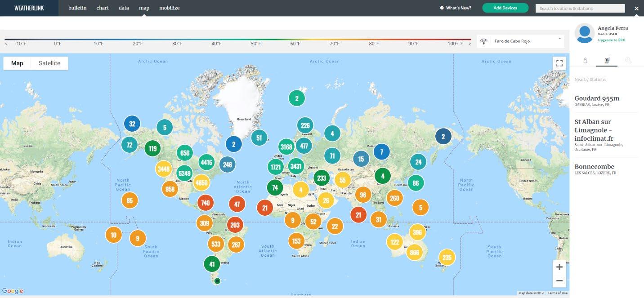Click the 153 cluster over southern Africa
Screen dimensions: 644x298
[x=296, y=241]
